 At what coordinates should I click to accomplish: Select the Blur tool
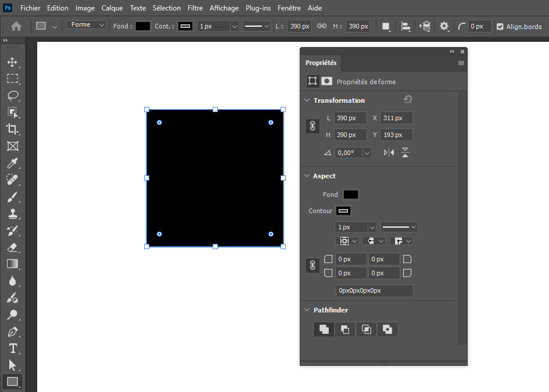(x=12, y=280)
